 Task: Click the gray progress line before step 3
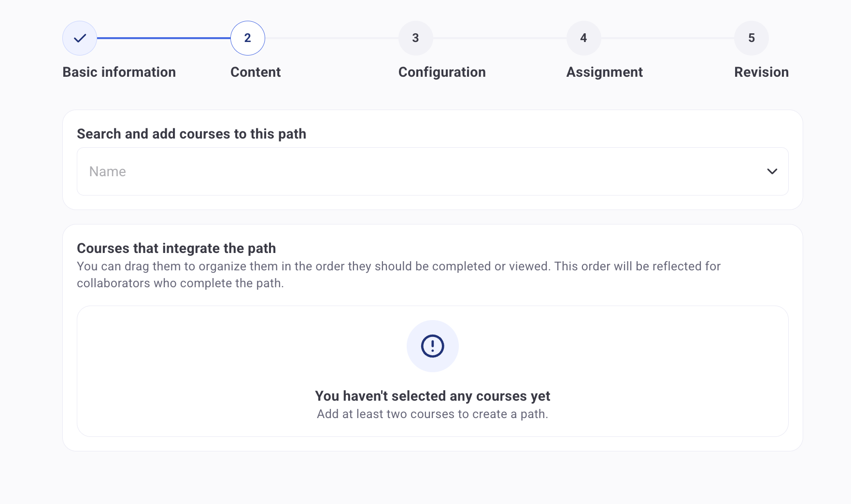(x=332, y=38)
